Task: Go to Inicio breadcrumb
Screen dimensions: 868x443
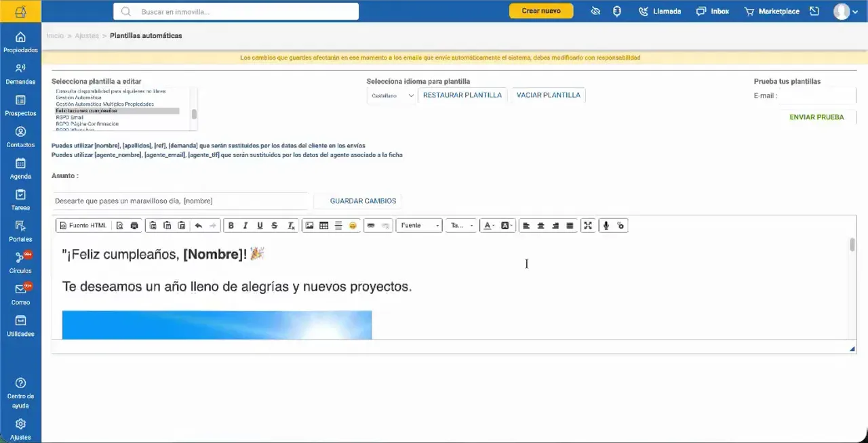Action: pyautogui.click(x=55, y=36)
